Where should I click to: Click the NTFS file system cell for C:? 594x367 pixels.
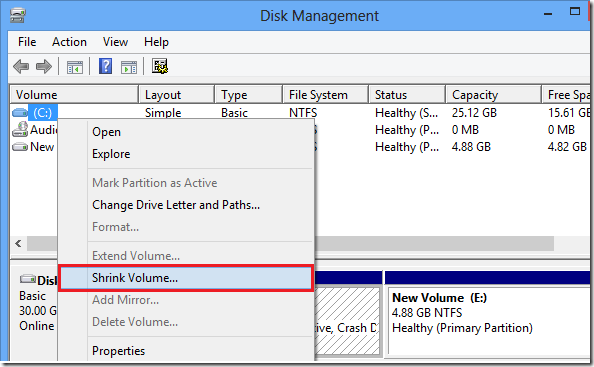pyautogui.click(x=303, y=113)
